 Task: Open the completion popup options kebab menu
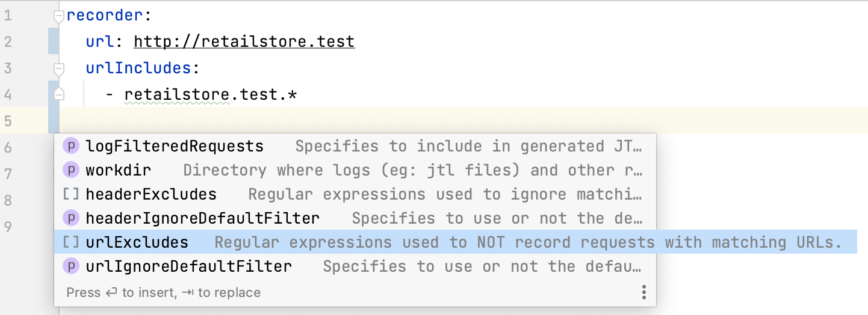pos(643,293)
